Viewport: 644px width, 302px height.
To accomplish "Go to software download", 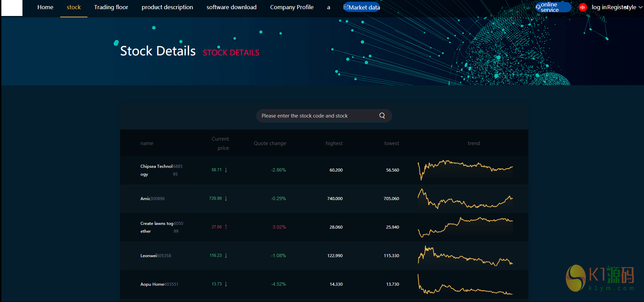I will point(232,7).
